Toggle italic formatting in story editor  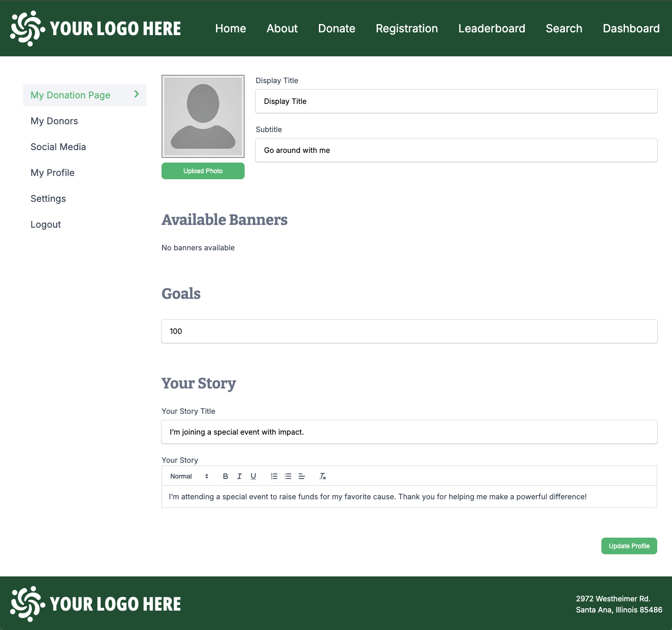pos(239,476)
